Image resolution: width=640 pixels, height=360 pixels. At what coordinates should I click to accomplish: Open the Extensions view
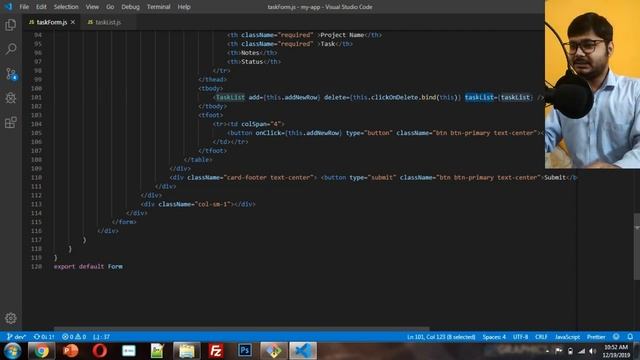click(x=11, y=122)
